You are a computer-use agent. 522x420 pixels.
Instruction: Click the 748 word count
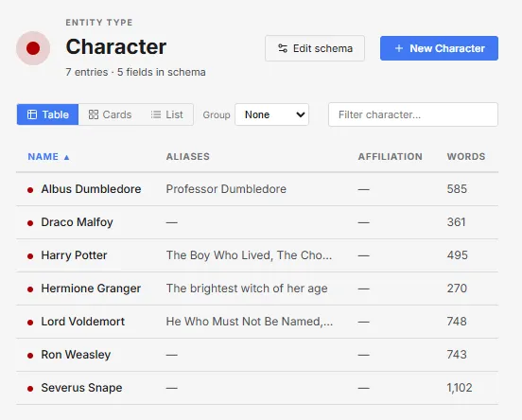(457, 322)
